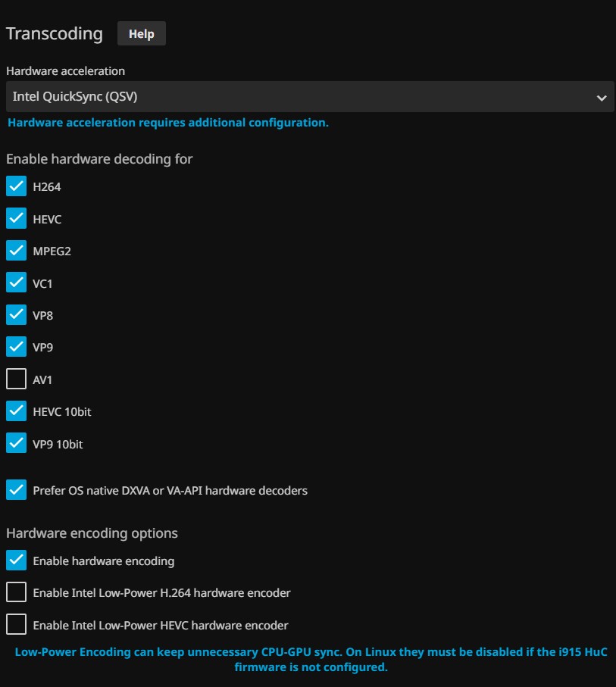Enable AV1 hardware decoding
The image size is (616, 687).
[16, 379]
